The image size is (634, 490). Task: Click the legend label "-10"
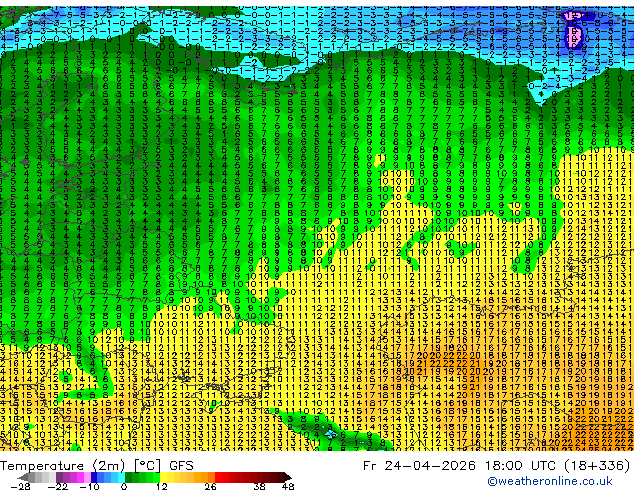point(89,486)
